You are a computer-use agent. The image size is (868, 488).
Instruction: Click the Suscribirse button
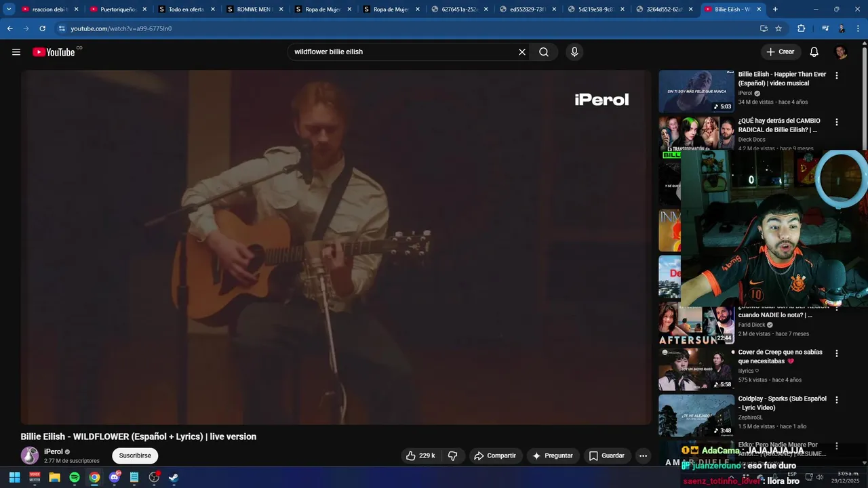pyautogui.click(x=135, y=455)
